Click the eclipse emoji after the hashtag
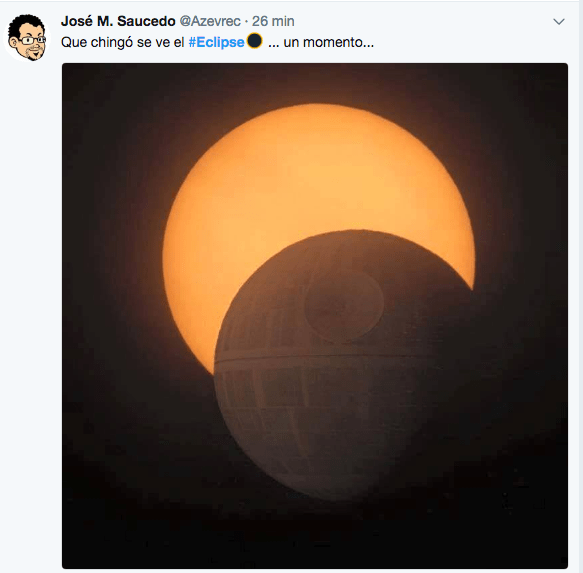The image size is (583, 573). pos(255,41)
